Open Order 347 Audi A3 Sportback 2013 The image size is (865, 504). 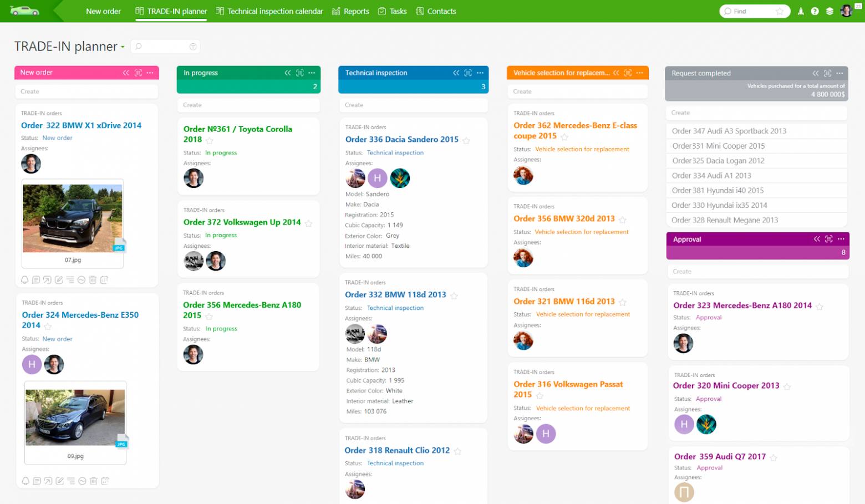tap(729, 131)
